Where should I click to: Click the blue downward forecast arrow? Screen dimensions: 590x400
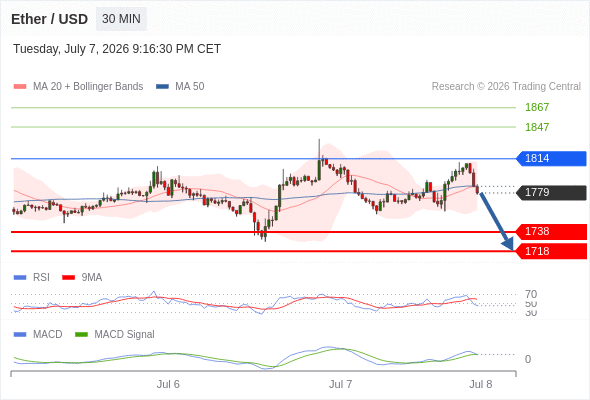coord(496,221)
